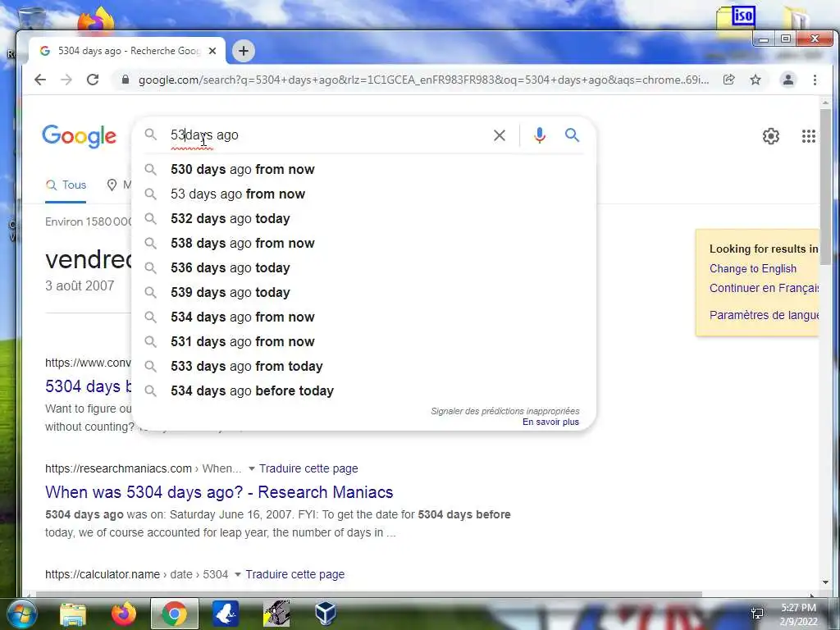This screenshot has width=840, height=630.
Task: Open 'When was 5304 days ago?' result
Action: pyautogui.click(x=219, y=492)
